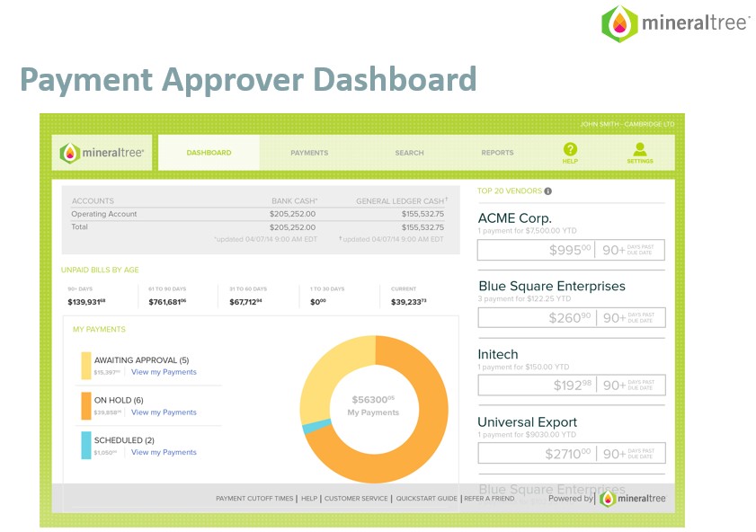The image size is (756, 532).
Task: Open the Settings person icon
Action: click(x=639, y=150)
